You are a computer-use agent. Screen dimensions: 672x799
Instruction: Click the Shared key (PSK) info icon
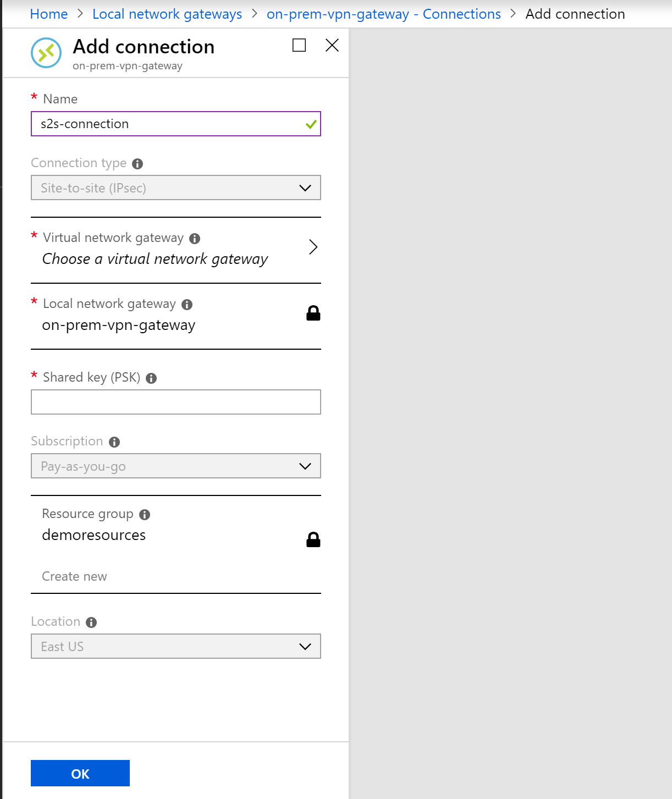[152, 378]
